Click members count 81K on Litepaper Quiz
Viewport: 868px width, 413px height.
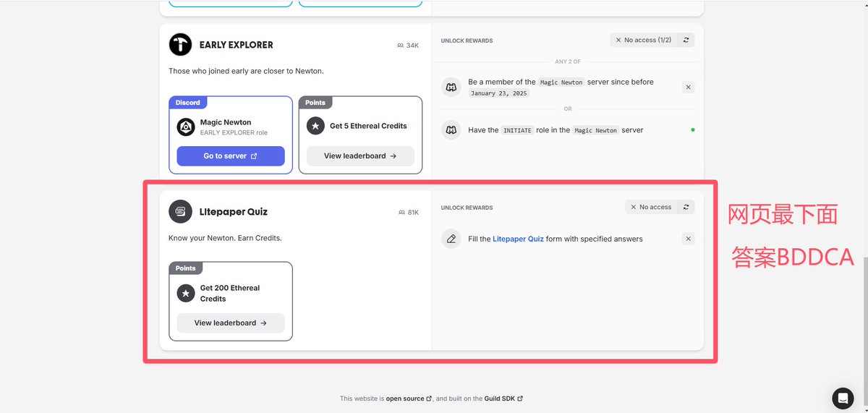[408, 212]
